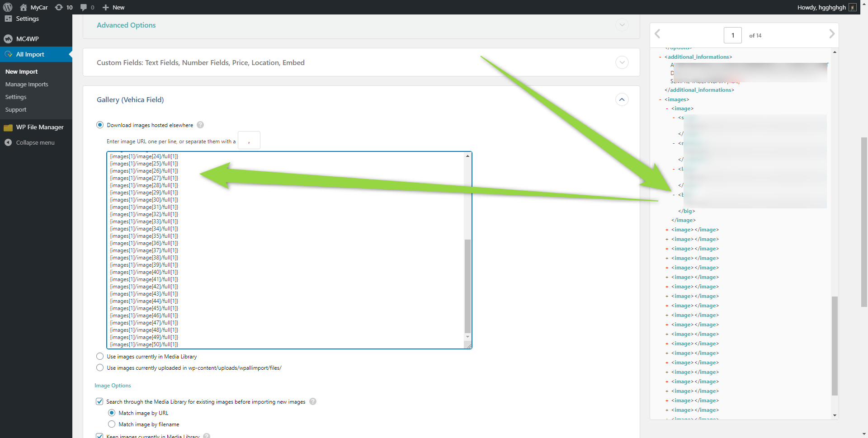This screenshot has width=868, height=438.
Task: Toggle Search through Media Library checkbox
Action: click(99, 401)
